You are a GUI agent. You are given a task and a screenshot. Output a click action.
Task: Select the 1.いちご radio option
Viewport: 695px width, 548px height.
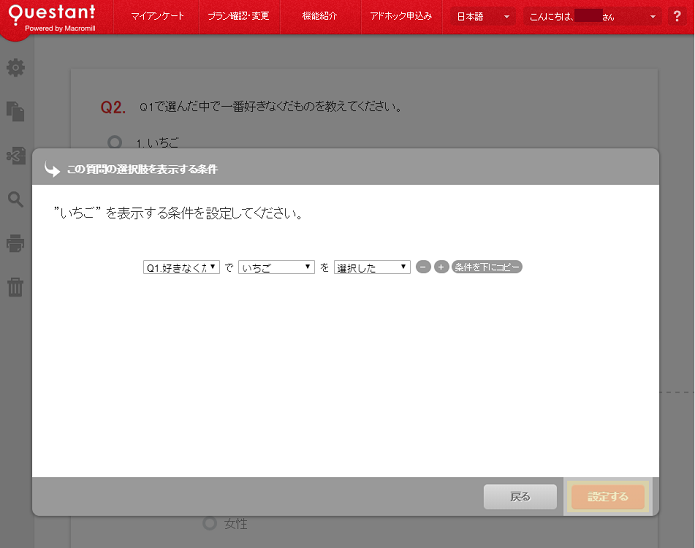pos(115,142)
